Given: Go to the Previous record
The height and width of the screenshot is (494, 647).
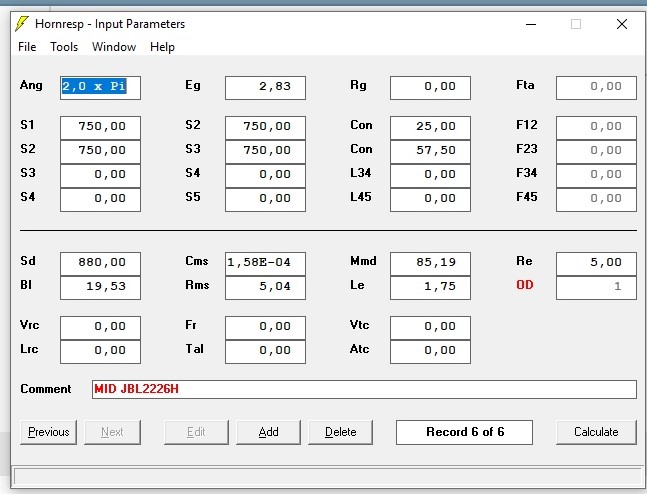Looking at the screenshot, I should pos(49,432).
